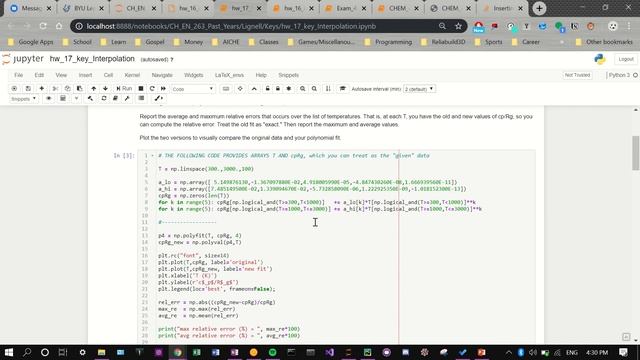Show hidden system tray icons
The image size is (640, 360).
(509, 352)
